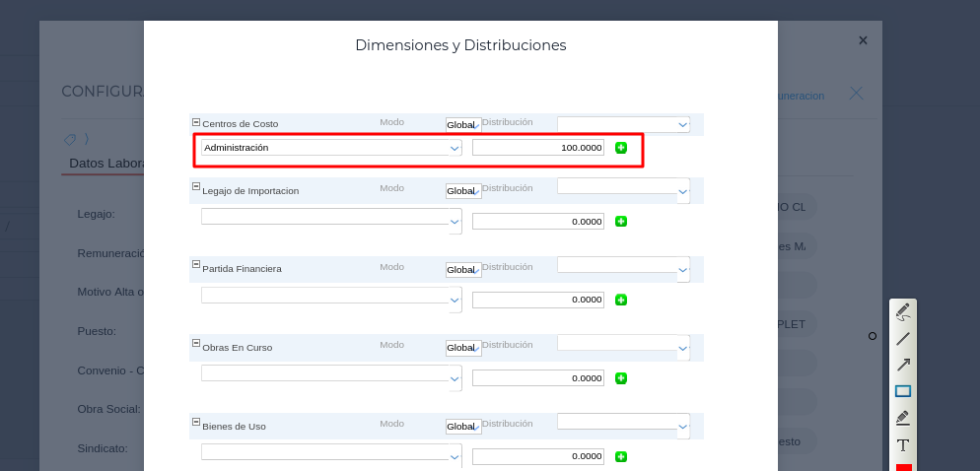Add row with green plus in Centros de Costo

point(621,148)
